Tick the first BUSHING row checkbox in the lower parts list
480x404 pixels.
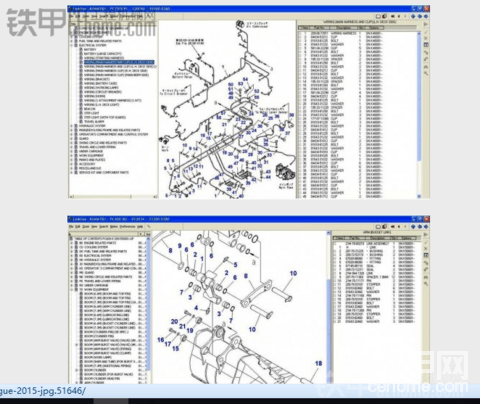click(335, 251)
